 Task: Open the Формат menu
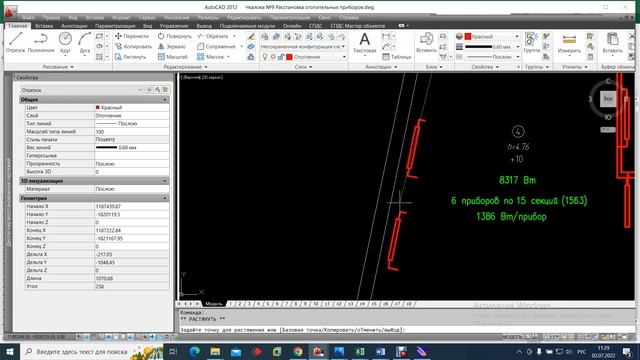coord(121,18)
